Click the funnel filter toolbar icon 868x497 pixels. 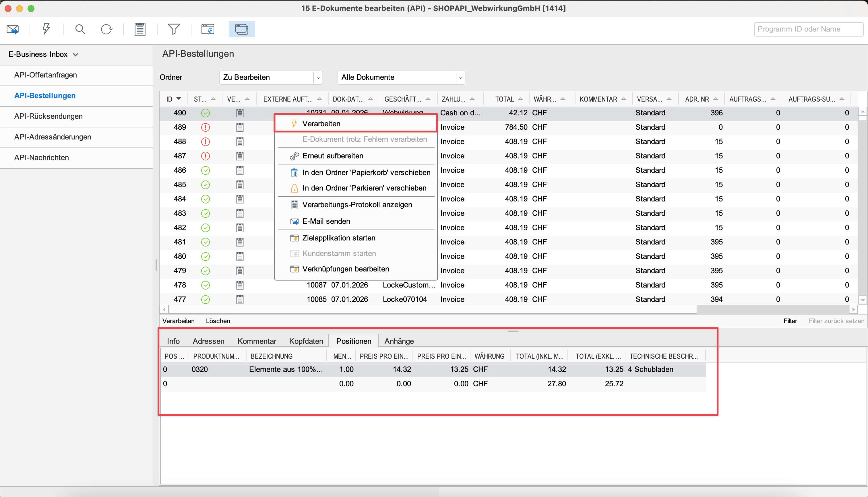174,29
